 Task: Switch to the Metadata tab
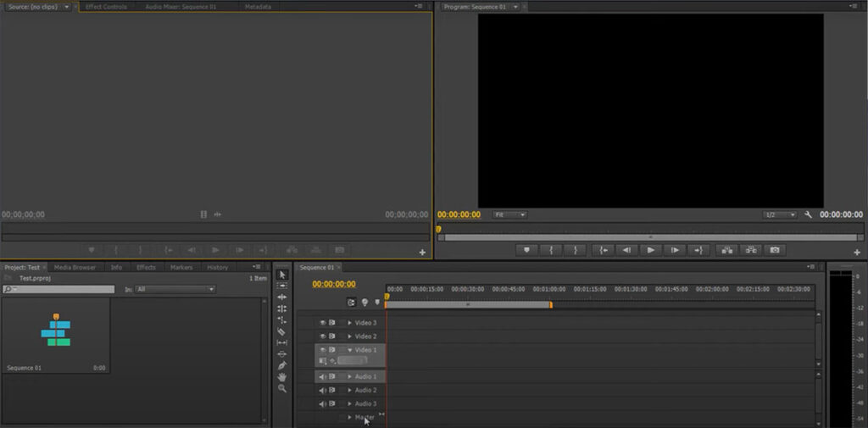click(x=258, y=7)
